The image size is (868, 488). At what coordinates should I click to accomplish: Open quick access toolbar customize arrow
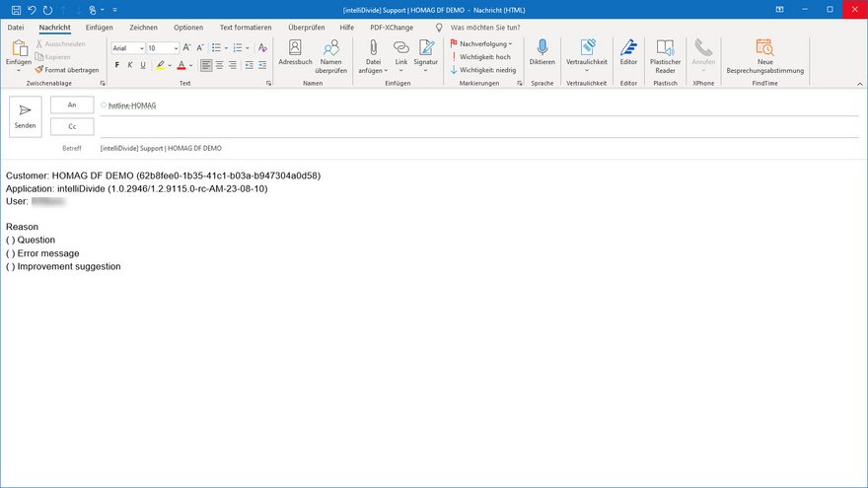pos(114,10)
